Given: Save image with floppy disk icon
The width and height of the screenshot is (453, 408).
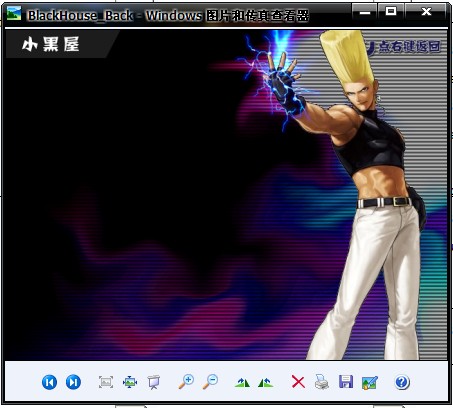Looking at the screenshot, I should [x=346, y=382].
